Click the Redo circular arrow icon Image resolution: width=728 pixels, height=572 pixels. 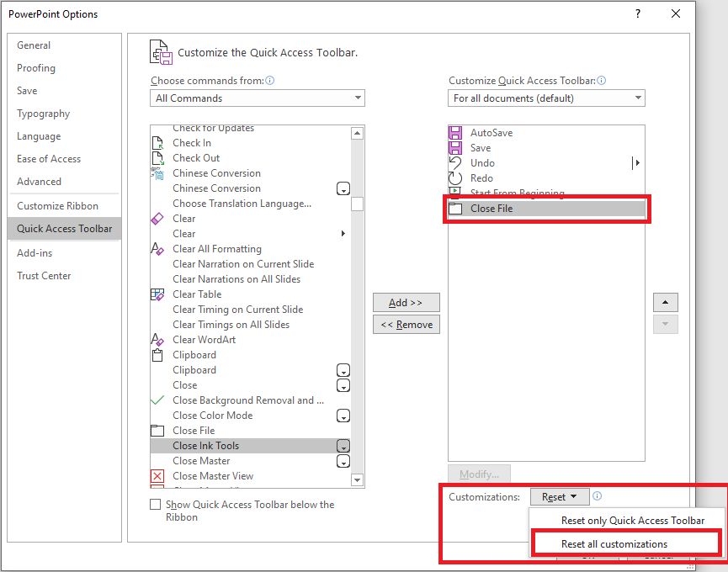tap(455, 178)
